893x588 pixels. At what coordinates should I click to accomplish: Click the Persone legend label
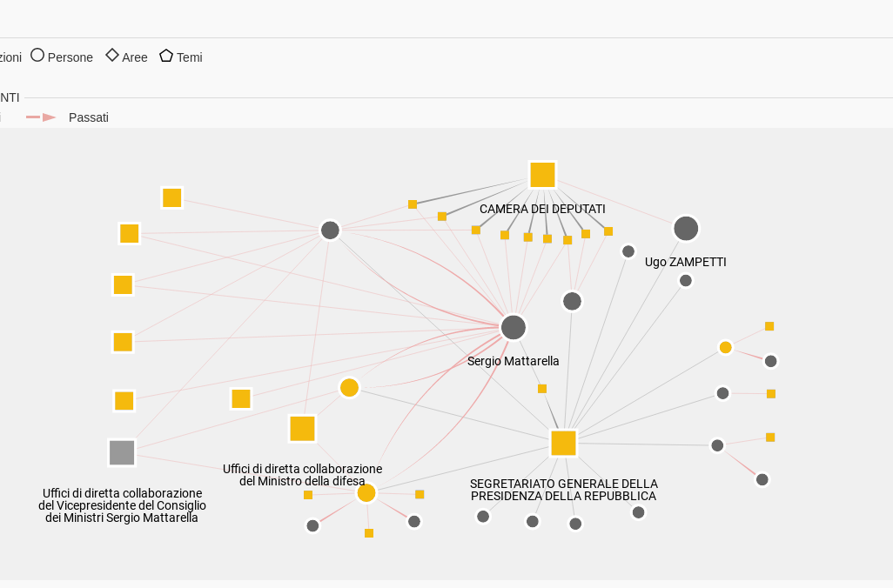pos(70,57)
